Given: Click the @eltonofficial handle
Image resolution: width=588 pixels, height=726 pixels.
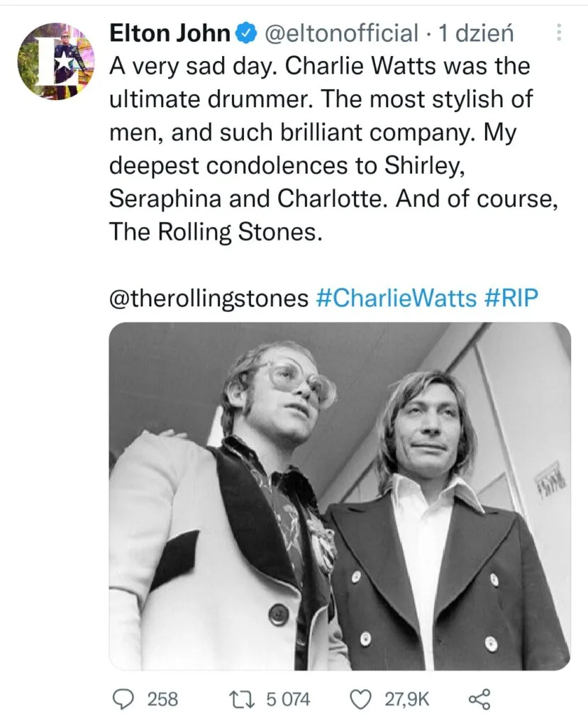Looking at the screenshot, I should 341,33.
